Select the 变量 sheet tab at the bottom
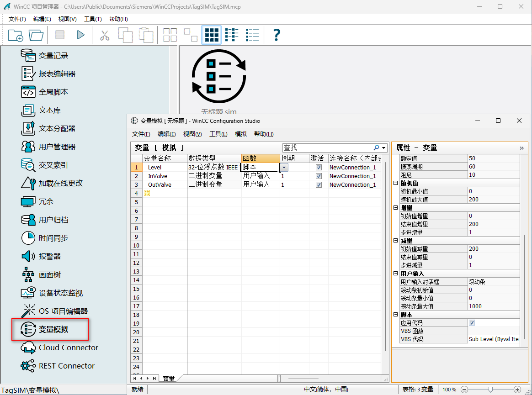 [x=168, y=378]
